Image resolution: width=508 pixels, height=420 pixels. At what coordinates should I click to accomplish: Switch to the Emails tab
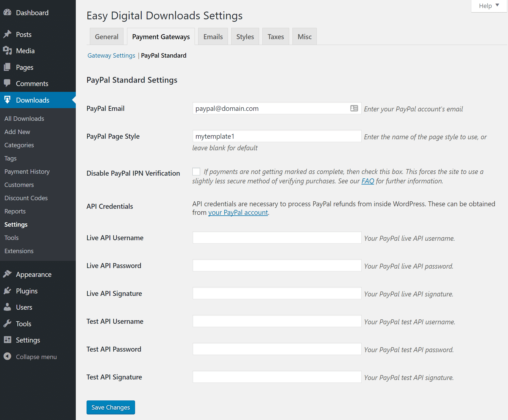[x=213, y=36]
